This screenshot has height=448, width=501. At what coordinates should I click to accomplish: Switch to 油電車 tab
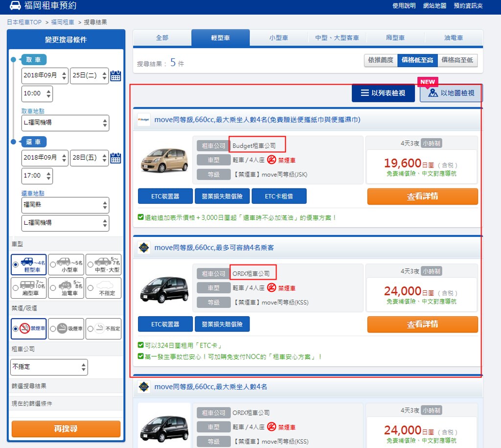(x=454, y=38)
